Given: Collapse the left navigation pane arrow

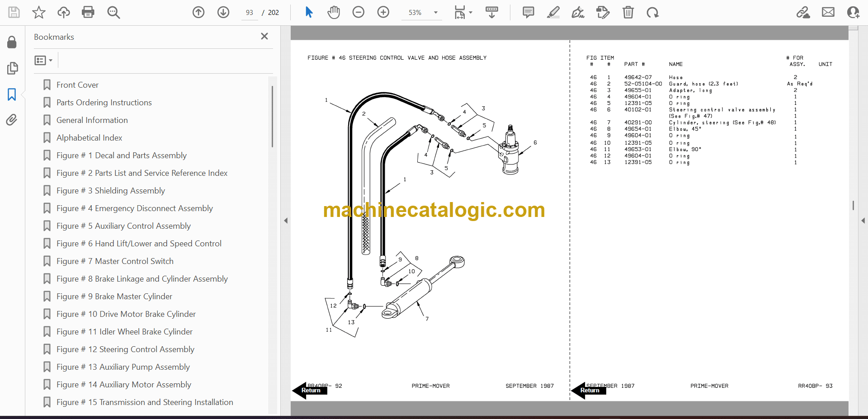Looking at the screenshot, I should (x=286, y=221).
